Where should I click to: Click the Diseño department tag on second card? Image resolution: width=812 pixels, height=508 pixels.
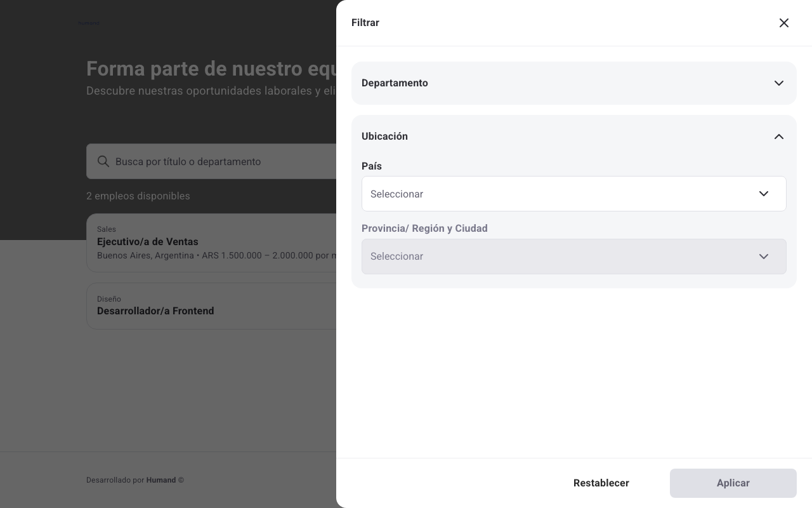tap(109, 299)
